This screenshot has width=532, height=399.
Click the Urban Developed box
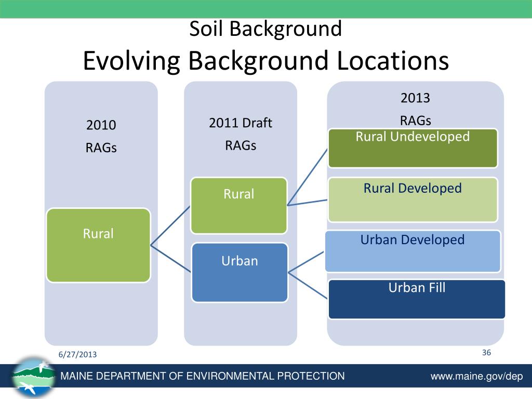(x=413, y=251)
